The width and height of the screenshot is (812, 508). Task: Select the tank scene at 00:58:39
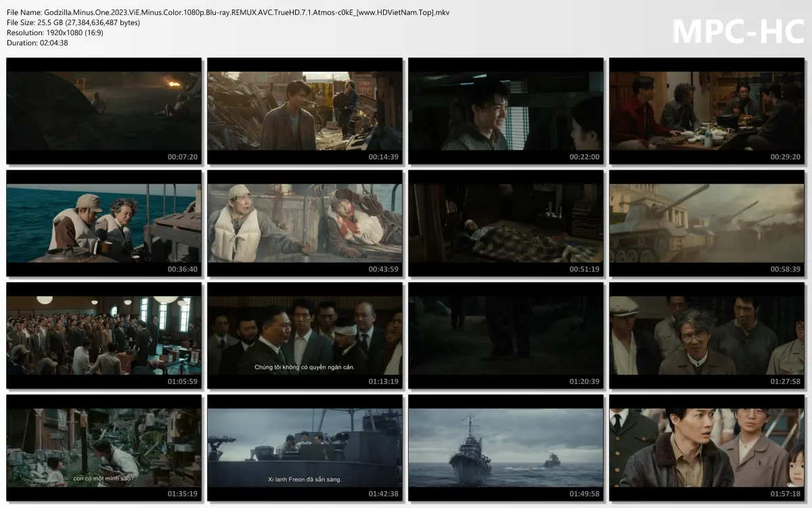pyautogui.click(x=706, y=223)
